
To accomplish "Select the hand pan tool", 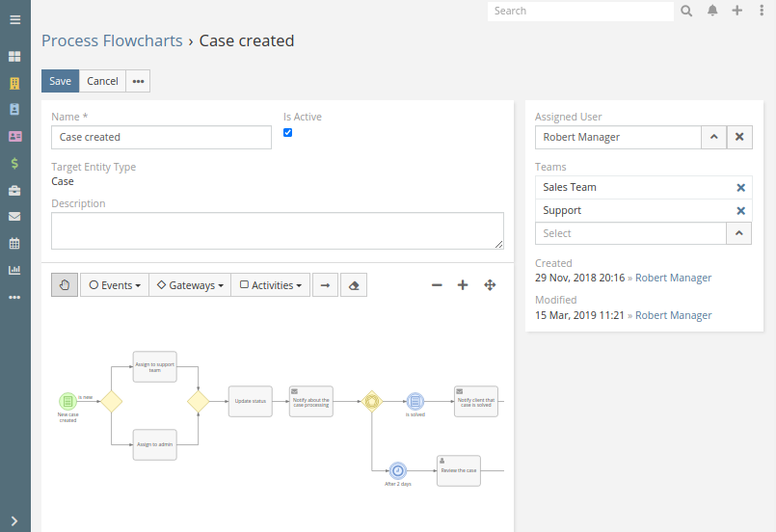I will (x=65, y=285).
